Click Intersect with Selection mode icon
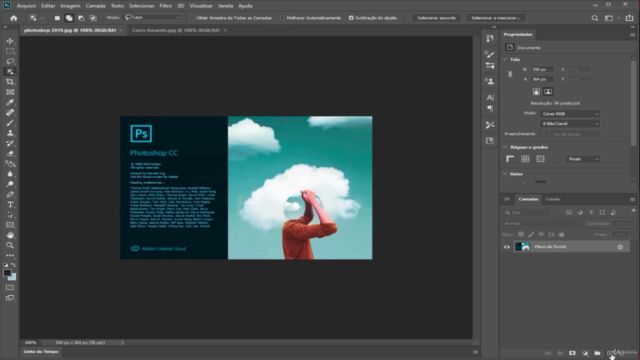 [93, 18]
